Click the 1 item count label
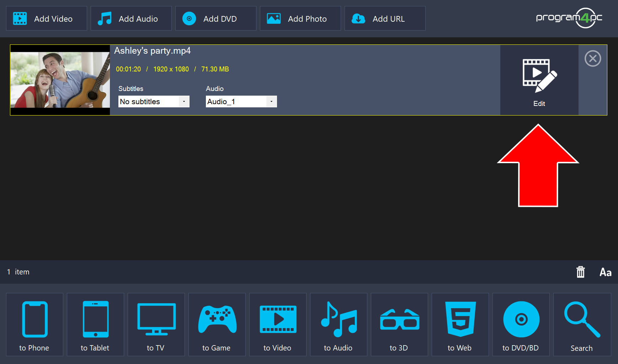This screenshot has height=364, width=618. (x=18, y=272)
